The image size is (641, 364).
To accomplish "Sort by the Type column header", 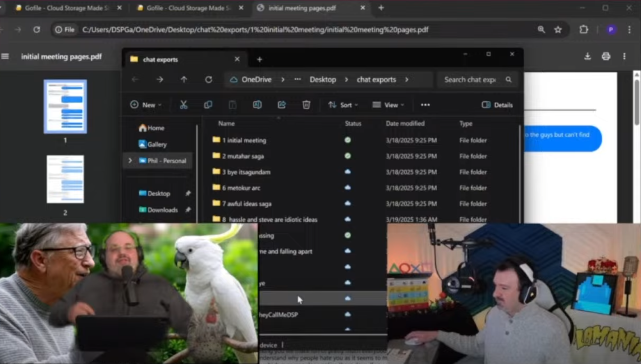I will point(466,123).
